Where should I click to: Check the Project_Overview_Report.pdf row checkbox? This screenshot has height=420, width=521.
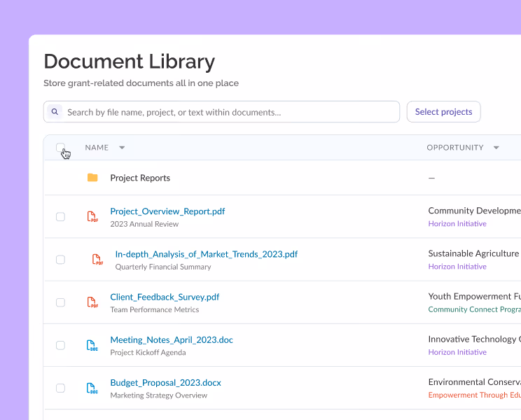(60, 217)
